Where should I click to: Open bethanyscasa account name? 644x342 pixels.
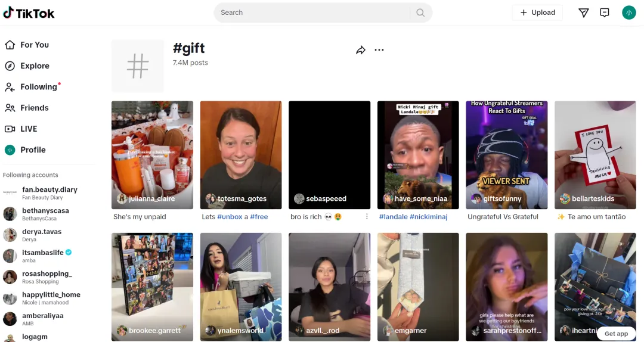point(45,210)
